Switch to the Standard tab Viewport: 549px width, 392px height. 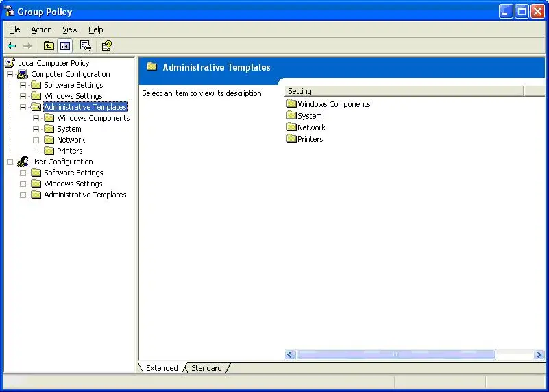(206, 368)
